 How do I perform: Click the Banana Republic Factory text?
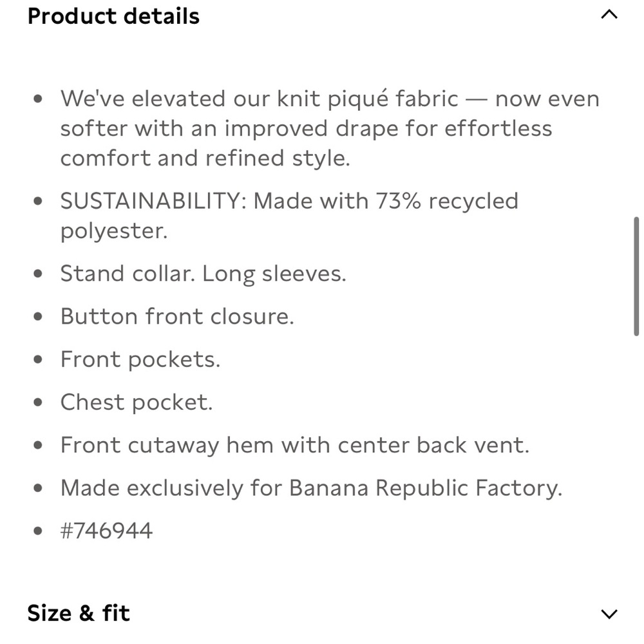pyautogui.click(x=425, y=488)
